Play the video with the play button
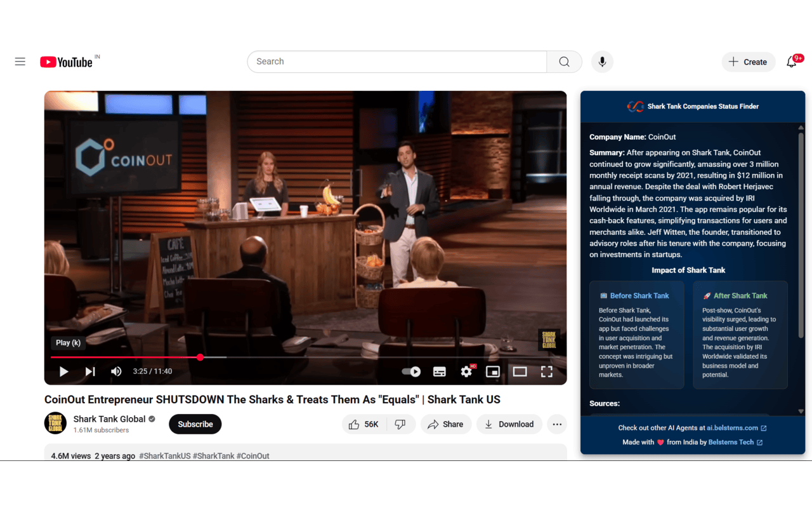This screenshot has height=508, width=812. [x=63, y=371]
